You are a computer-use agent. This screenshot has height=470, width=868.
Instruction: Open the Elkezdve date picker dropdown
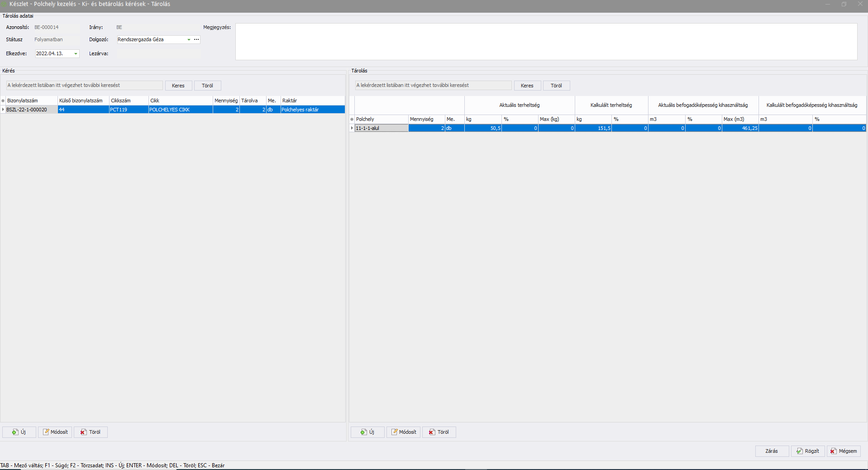pos(76,54)
